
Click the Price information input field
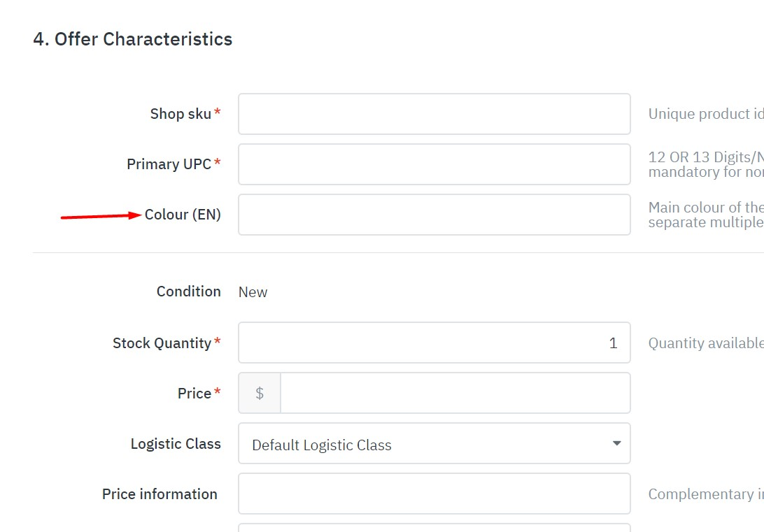[x=434, y=494]
